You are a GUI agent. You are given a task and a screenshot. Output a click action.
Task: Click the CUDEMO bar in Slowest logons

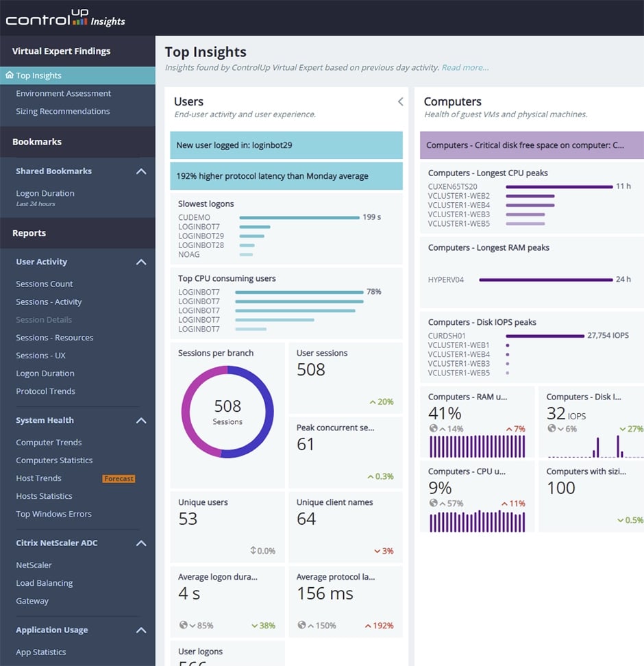coord(299,217)
